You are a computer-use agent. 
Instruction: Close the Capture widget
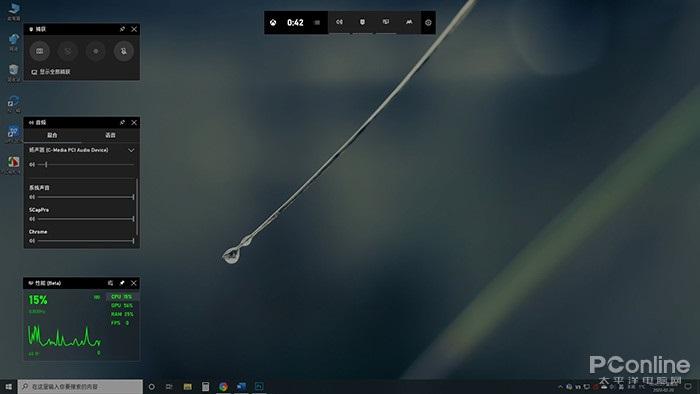(x=134, y=29)
